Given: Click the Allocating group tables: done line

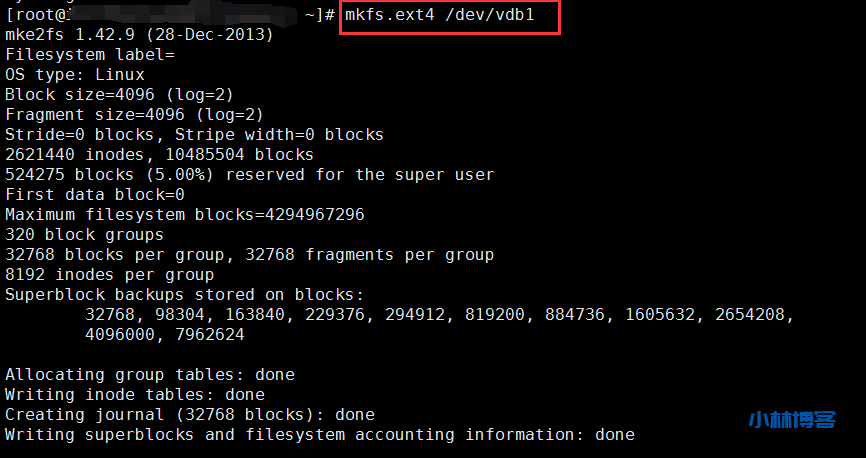Looking at the screenshot, I should coord(149,375).
